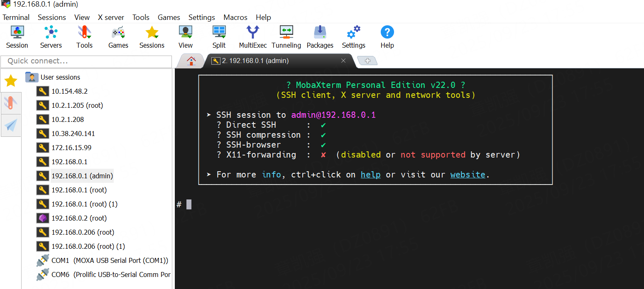Close the 192.168.0.1 (admin) terminal tab
This screenshot has height=289, width=644.
click(343, 61)
